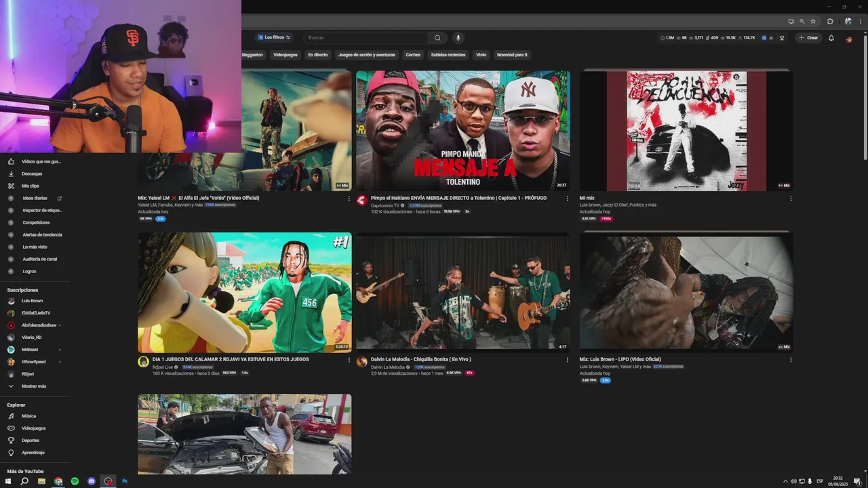Image resolution: width=868 pixels, height=488 pixels.
Task: Open Capricornio TV channel avatar
Action: (x=361, y=200)
